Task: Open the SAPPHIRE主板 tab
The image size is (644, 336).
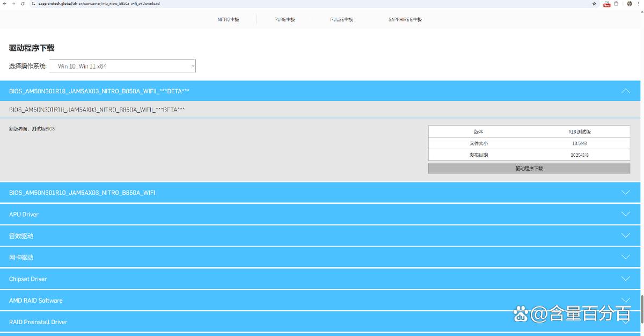Action: tap(405, 19)
